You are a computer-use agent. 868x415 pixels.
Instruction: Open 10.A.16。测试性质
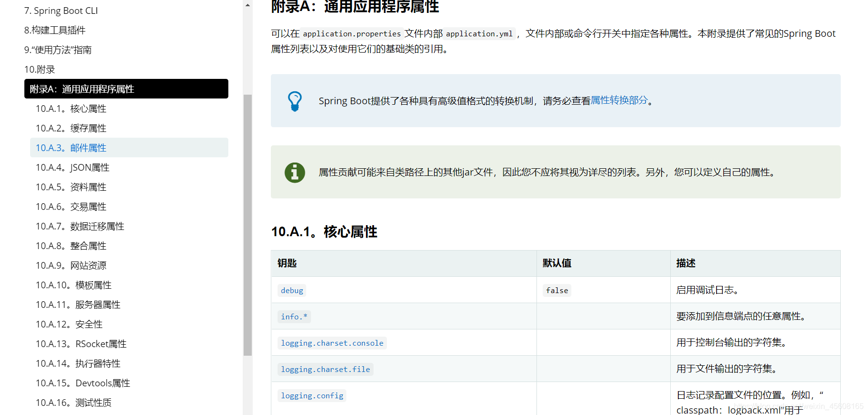[x=74, y=403]
